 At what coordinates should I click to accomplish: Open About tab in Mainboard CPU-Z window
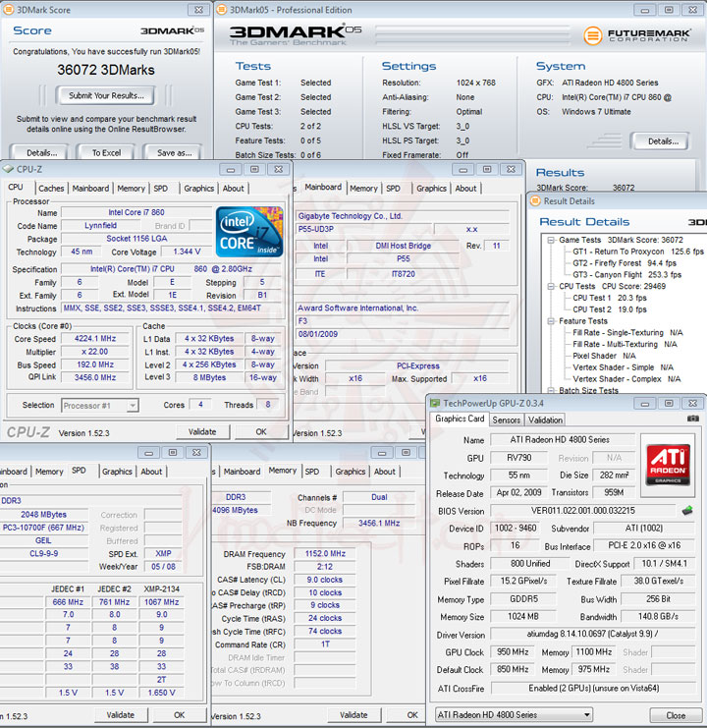(465, 189)
